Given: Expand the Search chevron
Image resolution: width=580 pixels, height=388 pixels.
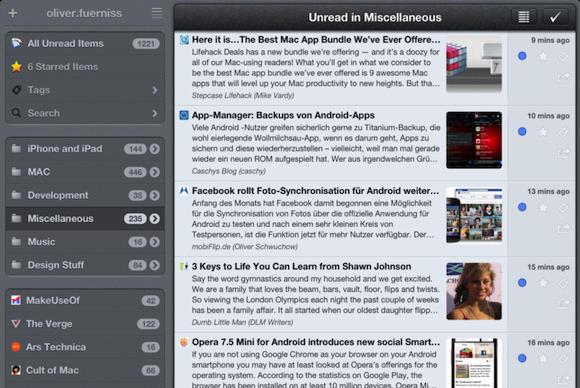Looking at the screenshot, I should [155, 113].
